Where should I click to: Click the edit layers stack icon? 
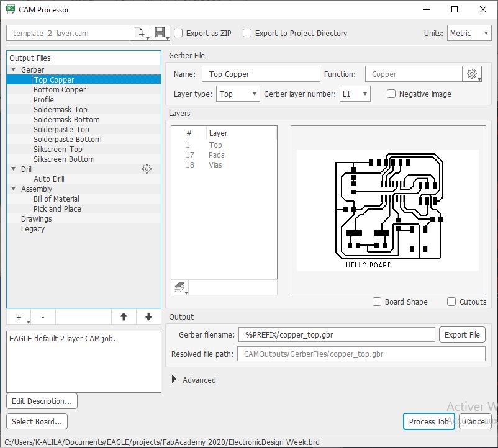(x=179, y=287)
